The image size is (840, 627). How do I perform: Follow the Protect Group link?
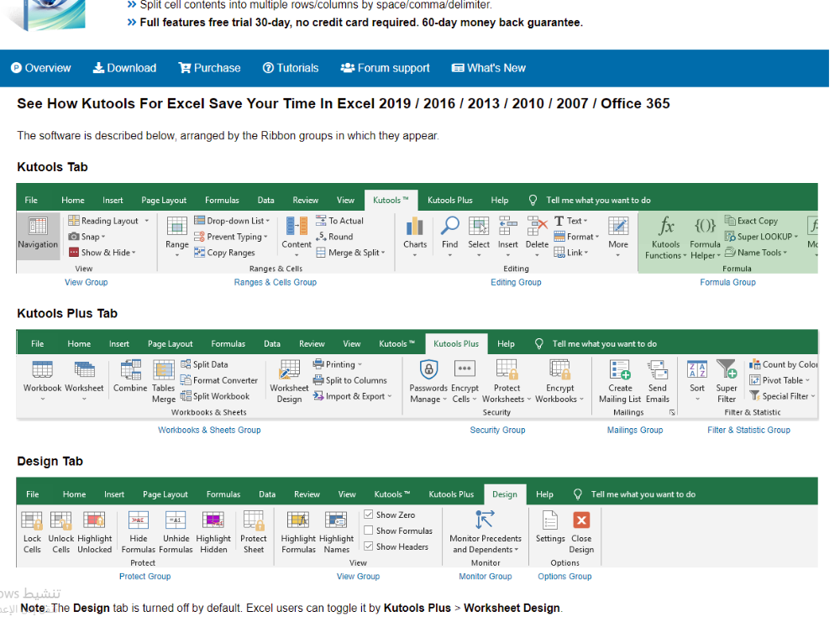pos(144,576)
